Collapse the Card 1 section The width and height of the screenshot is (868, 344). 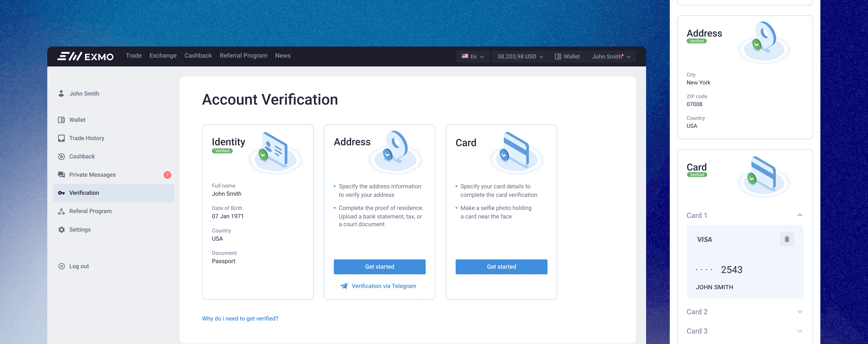[x=800, y=215]
